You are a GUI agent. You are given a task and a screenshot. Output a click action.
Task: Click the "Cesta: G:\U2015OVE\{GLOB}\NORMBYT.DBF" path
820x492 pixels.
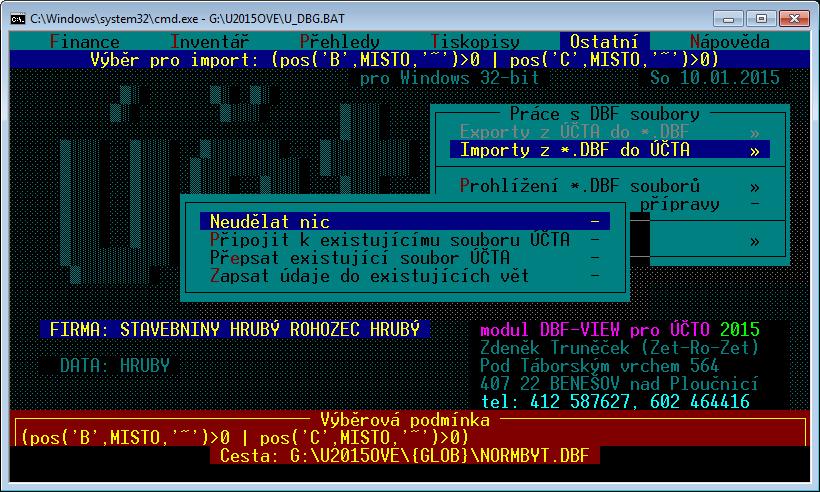click(405, 456)
